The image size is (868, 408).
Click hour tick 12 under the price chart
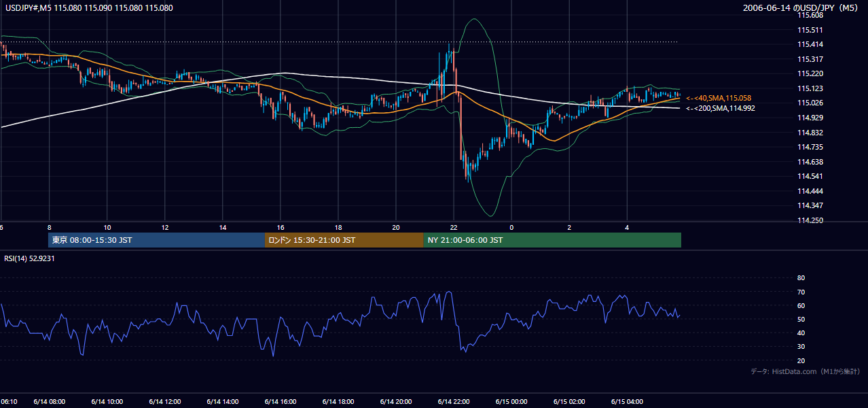pyautogui.click(x=165, y=228)
